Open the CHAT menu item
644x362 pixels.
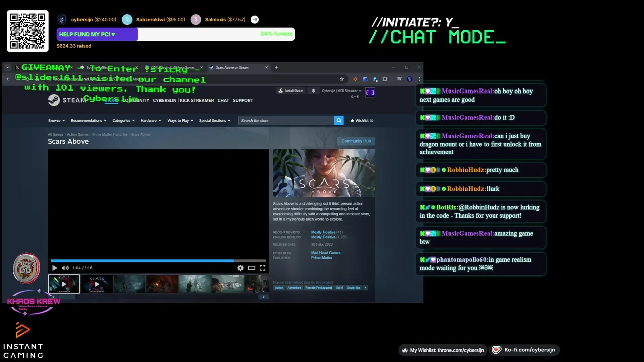(223, 100)
